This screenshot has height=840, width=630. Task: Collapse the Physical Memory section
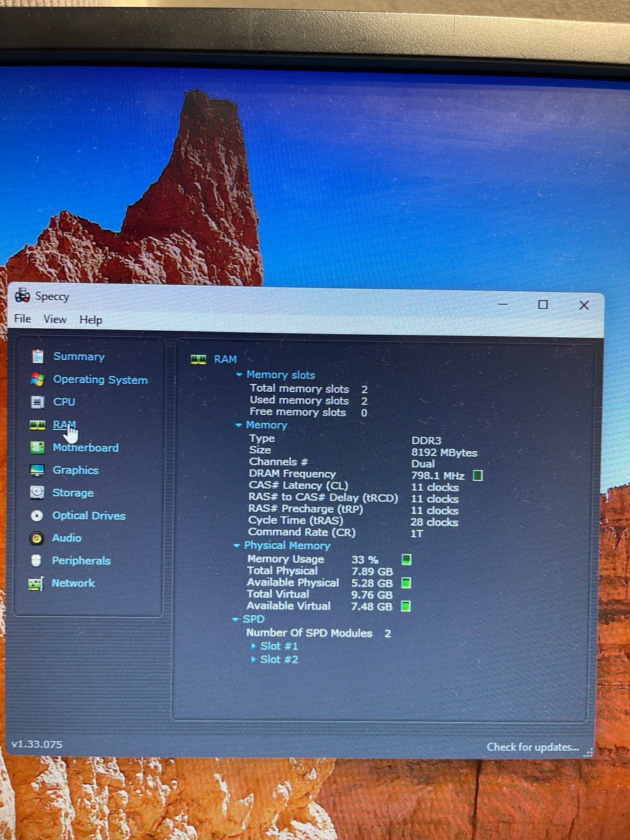[237, 545]
